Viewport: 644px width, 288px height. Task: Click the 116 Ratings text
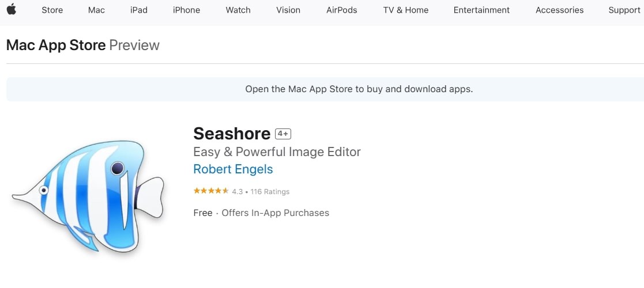tap(270, 192)
